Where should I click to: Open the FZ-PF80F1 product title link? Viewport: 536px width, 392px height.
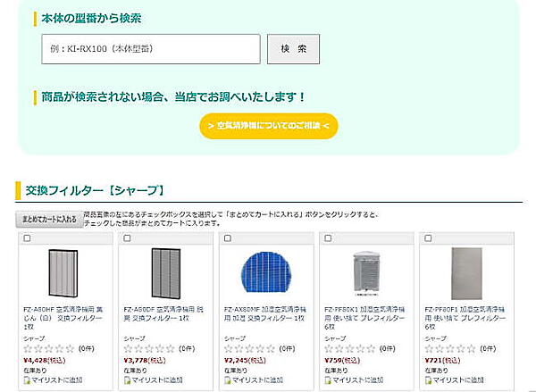(x=465, y=318)
